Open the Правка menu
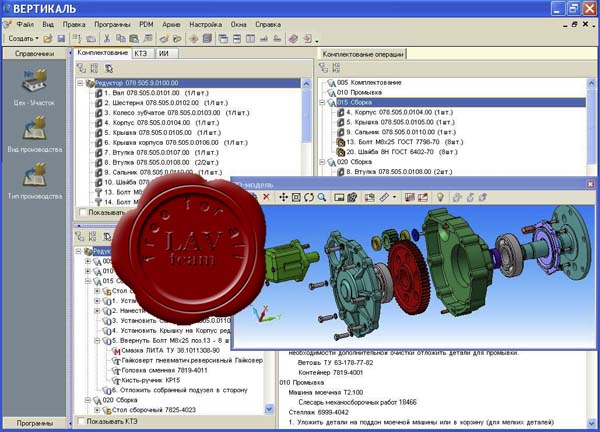600x432 pixels. [74, 24]
